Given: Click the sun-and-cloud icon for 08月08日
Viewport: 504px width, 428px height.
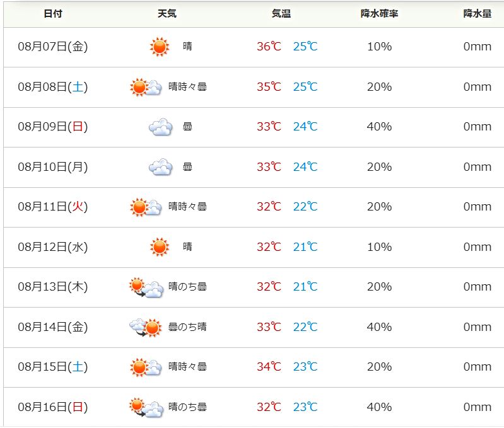Looking at the screenshot, I should pyautogui.click(x=146, y=87).
